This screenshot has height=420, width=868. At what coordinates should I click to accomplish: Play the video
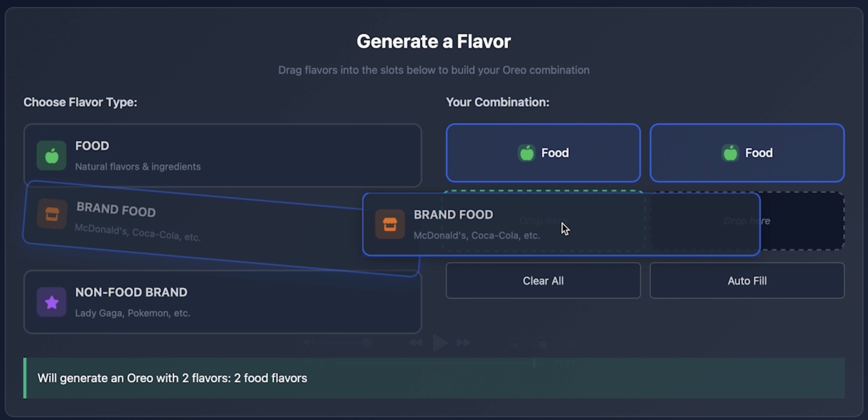pyautogui.click(x=440, y=342)
